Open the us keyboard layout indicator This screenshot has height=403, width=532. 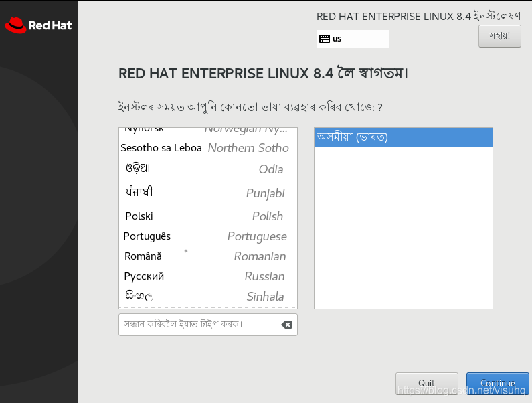point(353,39)
